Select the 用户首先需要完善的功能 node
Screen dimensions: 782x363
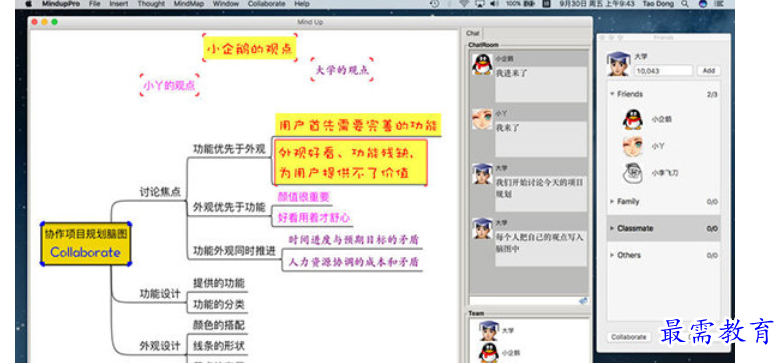coord(358,125)
